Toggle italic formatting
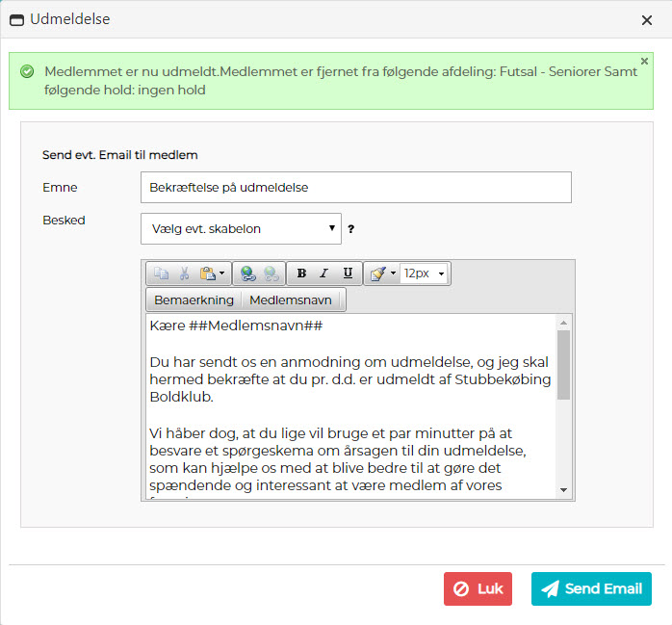This screenshot has width=672, height=625. tap(324, 273)
